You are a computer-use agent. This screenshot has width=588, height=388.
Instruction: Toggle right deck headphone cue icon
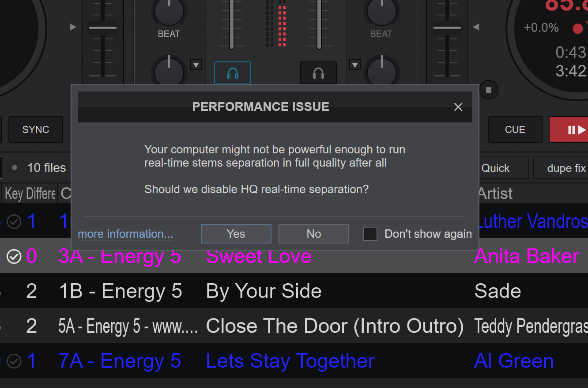click(x=318, y=73)
